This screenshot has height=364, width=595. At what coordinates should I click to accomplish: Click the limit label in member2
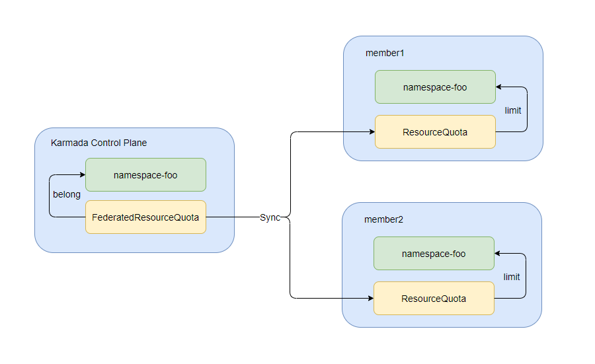click(x=512, y=277)
